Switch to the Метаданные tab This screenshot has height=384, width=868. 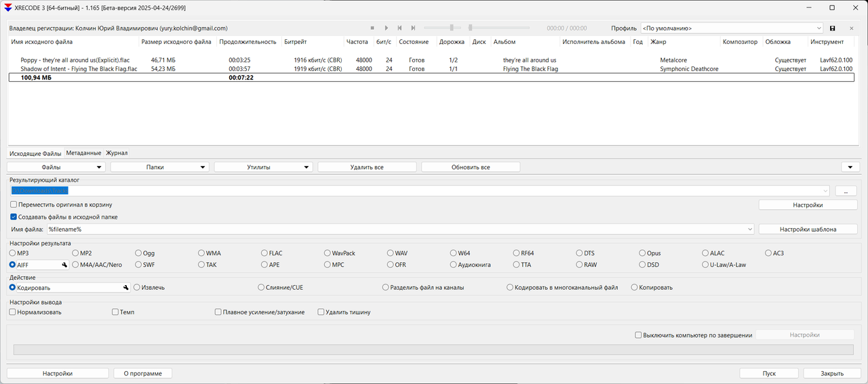pyautogui.click(x=83, y=153)
